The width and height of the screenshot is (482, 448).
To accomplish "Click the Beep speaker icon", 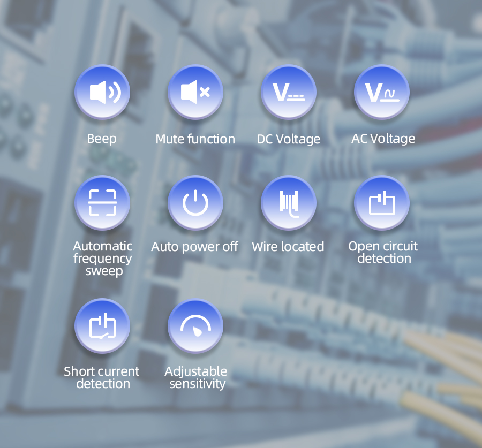I will pos(102,92).
